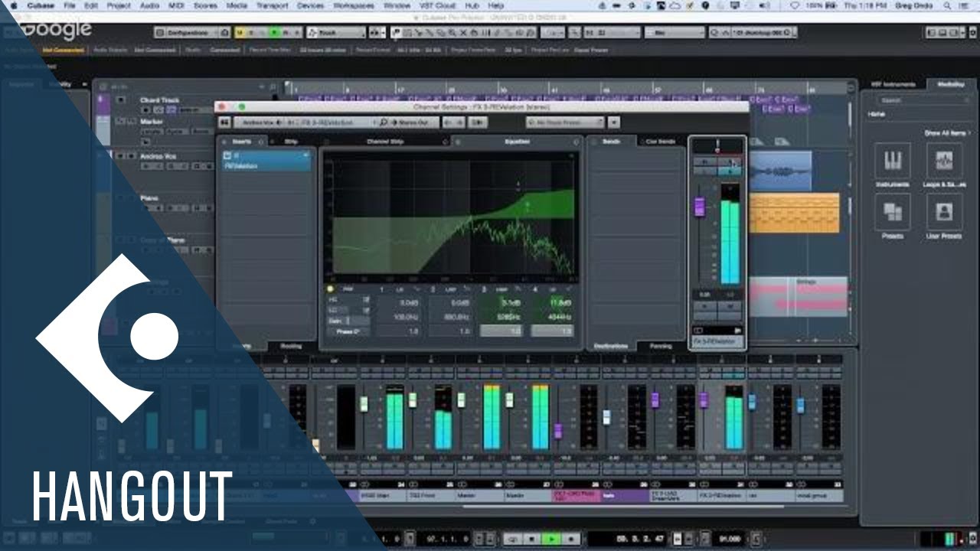Open the VST Instruments tab in right zone
This screenshot has height=551, width=980.
pyautogui.click(x=893, y=84)
